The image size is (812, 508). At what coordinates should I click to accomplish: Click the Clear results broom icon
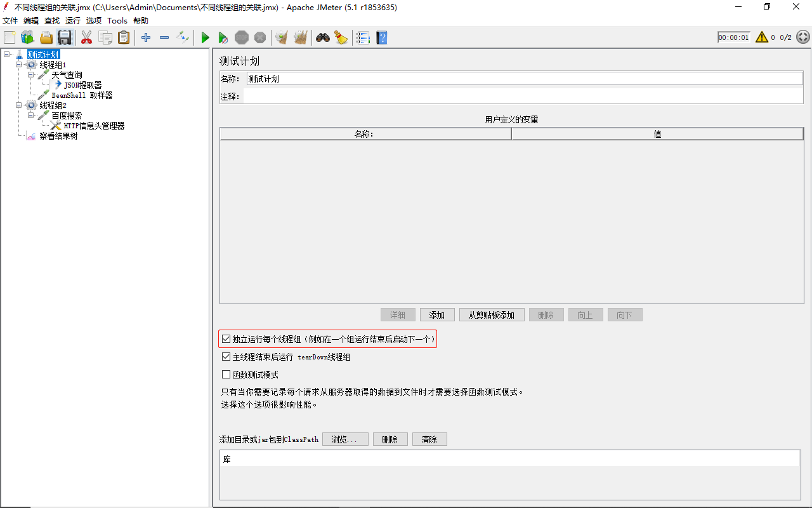click(x=282, y=37)
